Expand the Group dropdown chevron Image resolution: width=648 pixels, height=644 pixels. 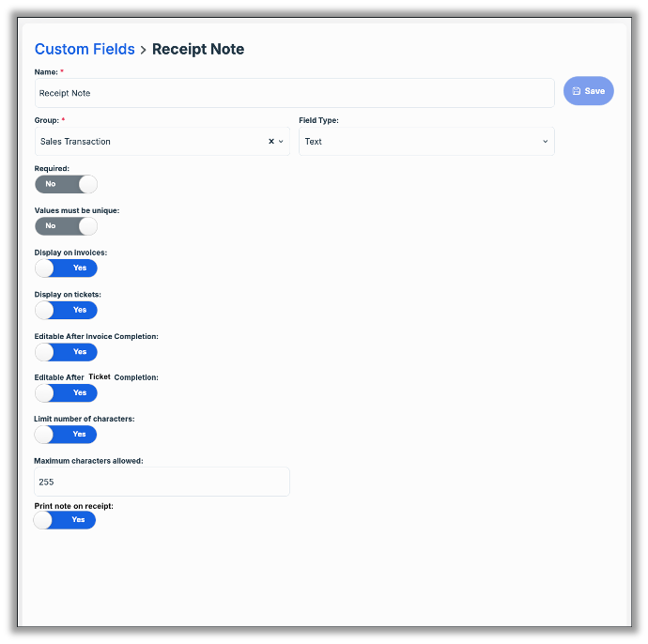[281, 142]
